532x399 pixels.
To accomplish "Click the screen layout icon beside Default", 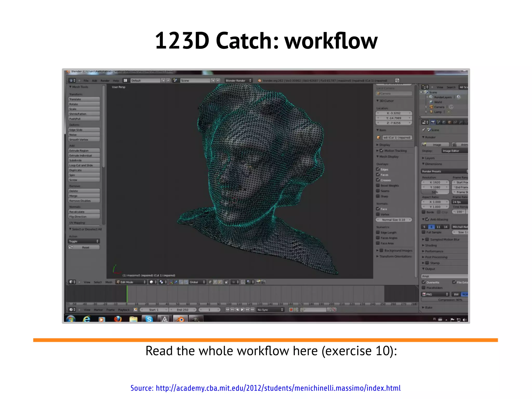I will tap(125, 81).
